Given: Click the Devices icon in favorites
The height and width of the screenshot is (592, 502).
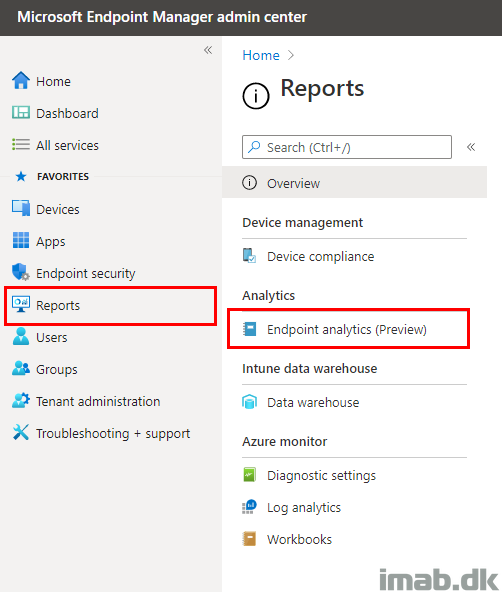Looking at the screenshot, I should click(21, 208).
